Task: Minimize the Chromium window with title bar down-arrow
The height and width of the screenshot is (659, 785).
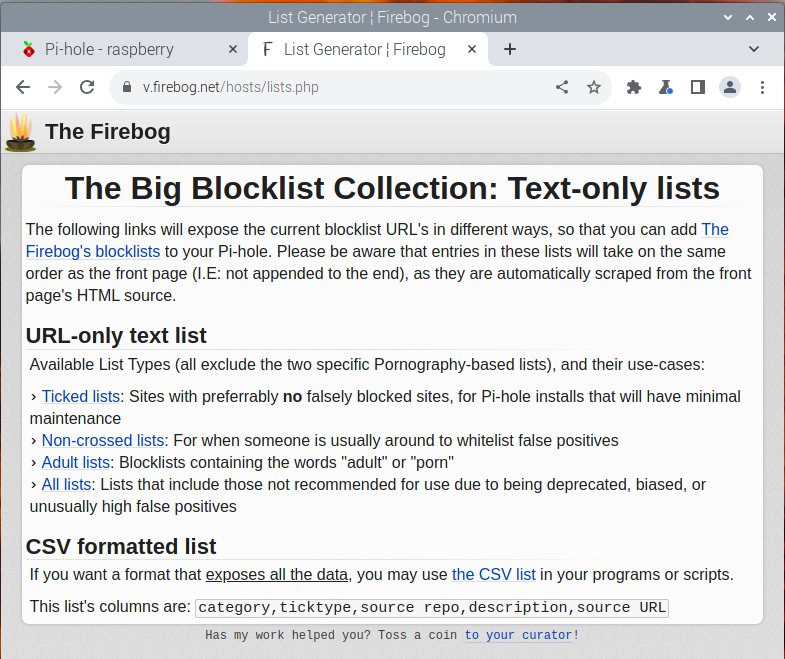Action: pos(728,17)
